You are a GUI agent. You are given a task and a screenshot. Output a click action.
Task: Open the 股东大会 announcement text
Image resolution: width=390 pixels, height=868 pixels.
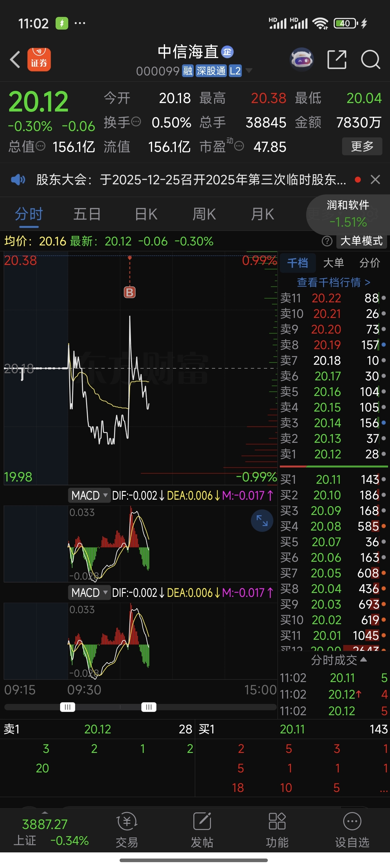coord(191,179)
